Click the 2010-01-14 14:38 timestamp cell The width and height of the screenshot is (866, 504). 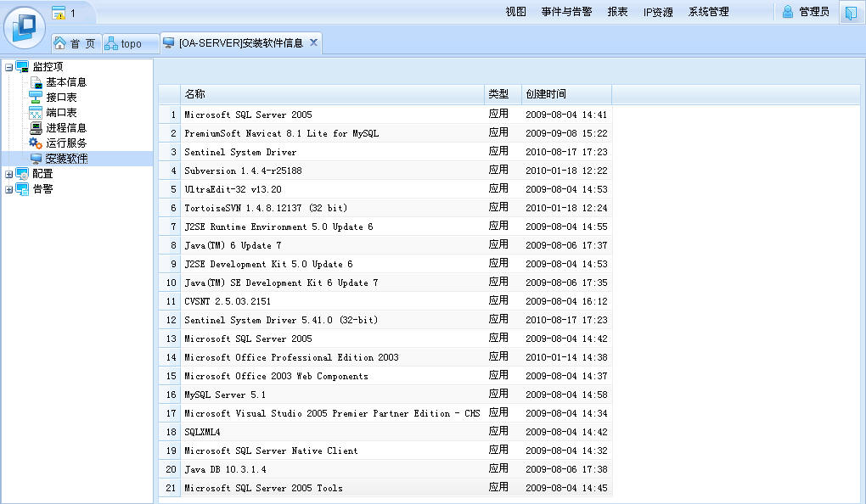click(x=566, y=357)
